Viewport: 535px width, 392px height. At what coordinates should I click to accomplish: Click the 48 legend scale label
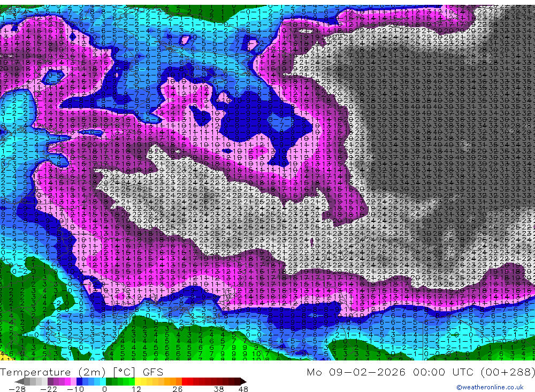[x=243, y=389]
